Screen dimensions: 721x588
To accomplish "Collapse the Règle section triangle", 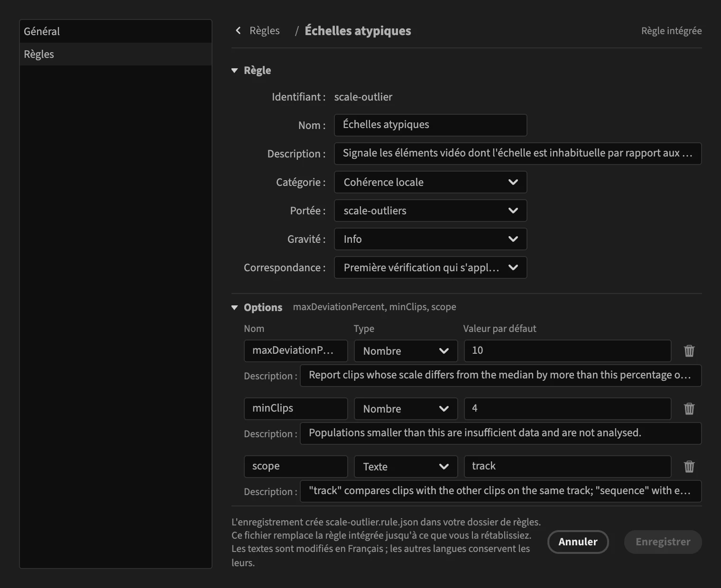I will pyautogui.click(x=234, y=71).
